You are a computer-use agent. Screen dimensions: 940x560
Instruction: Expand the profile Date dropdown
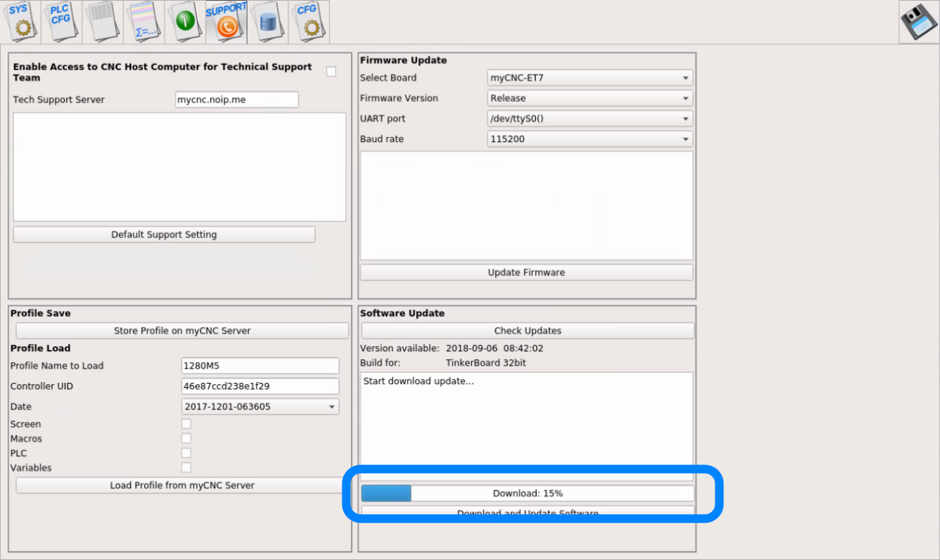pos(260,407)
